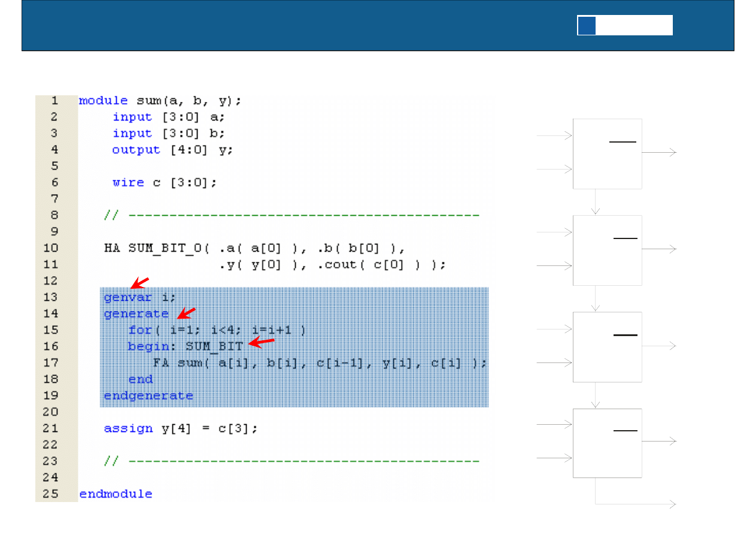Click the white field in the header bar
The image size is (756, 535).
click(x=634, y=25)
